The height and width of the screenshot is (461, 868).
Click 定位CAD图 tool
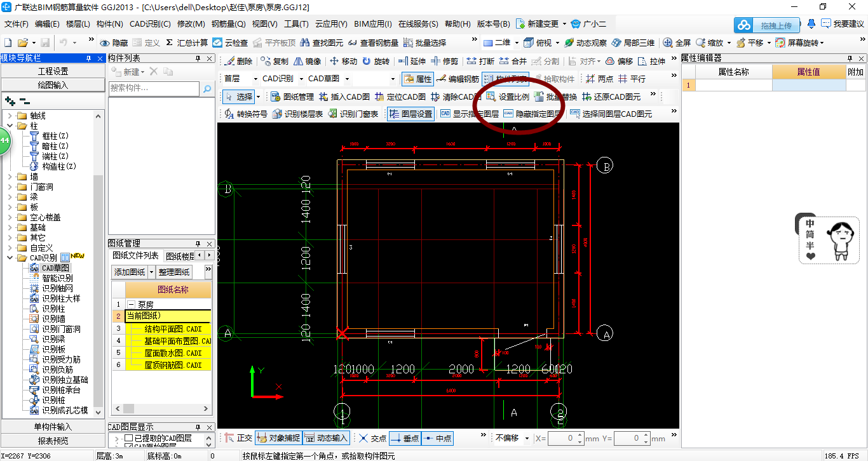click(400, 97)
